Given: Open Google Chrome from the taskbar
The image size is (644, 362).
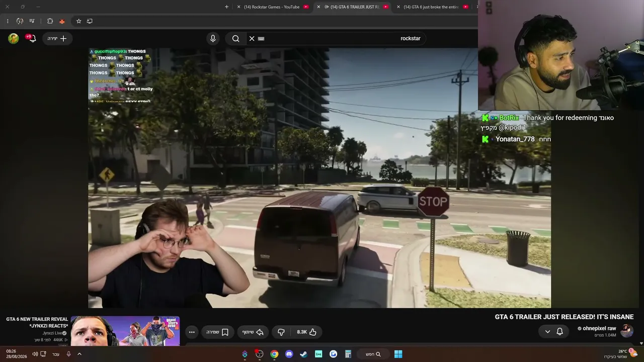Looking at the screenshot, I should pos(274,354).
